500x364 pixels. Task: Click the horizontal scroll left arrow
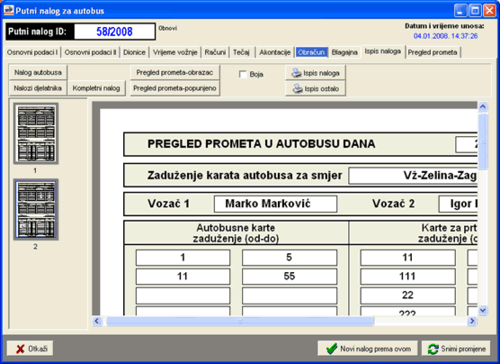pos(97,321)
